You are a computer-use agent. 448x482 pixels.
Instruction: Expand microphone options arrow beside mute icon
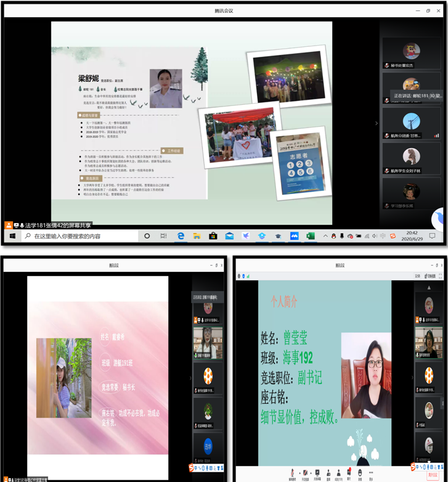click(298, 471)
